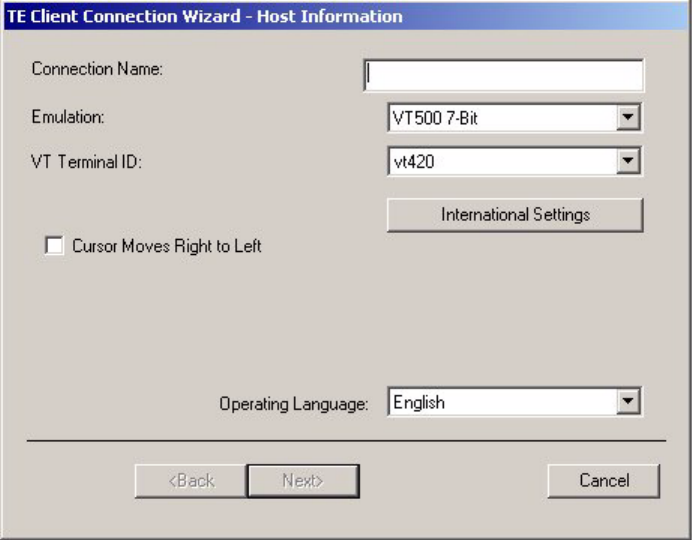Click the wizard title bar text
Viewport: 692px width, 540px height.
click(x=205, y=16)
